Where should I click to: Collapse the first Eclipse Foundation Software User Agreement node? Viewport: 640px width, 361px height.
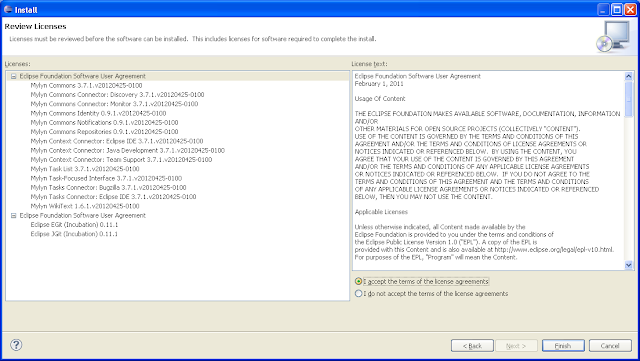coord(13,76)
